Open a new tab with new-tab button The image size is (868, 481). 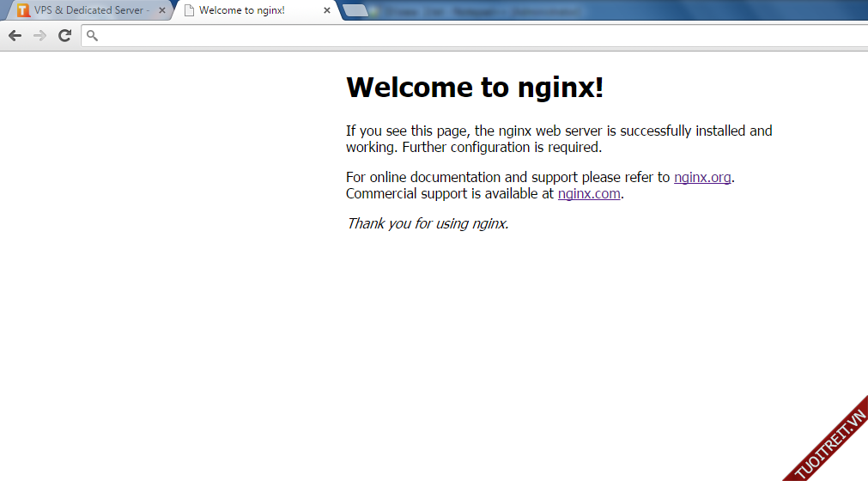pyautogui.click(x=355, y=10)
